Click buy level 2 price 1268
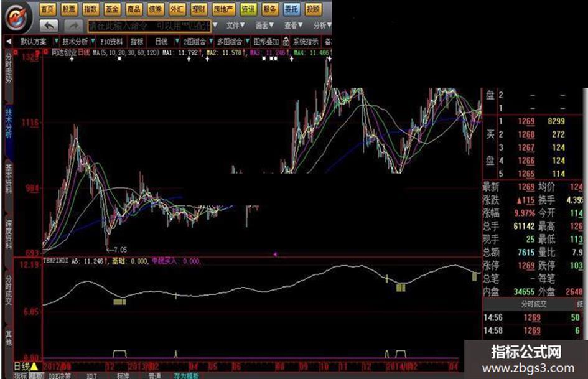The image size is (588, 379). pyautogui.click(x=526, y=134)
